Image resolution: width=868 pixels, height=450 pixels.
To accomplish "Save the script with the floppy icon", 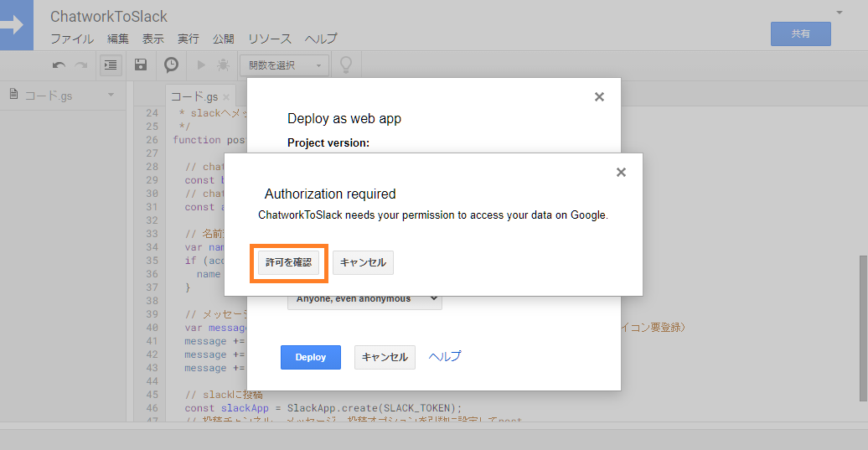I will pyautogui.click(x=141, y=65).
